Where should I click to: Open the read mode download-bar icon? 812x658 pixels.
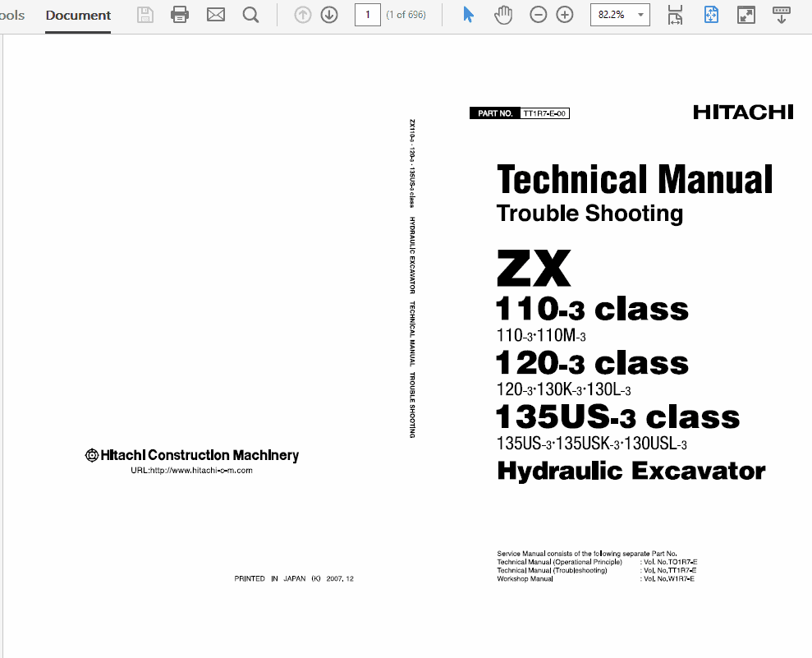coord(781,15)
